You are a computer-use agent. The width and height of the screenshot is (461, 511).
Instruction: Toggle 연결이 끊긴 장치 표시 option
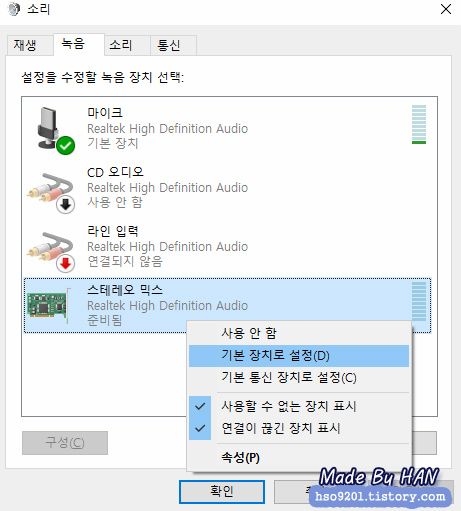[x=299, y=428]
